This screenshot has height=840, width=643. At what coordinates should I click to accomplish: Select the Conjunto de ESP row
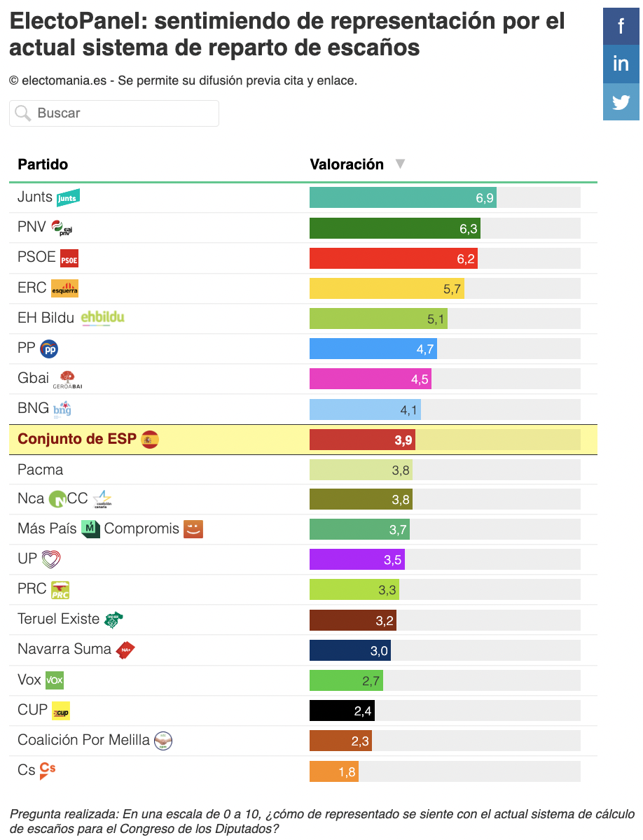click(x=303, y=440)
